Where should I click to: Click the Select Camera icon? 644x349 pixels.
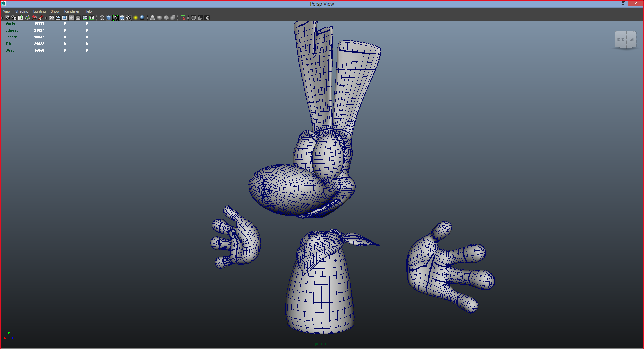[x=7, y=18]
